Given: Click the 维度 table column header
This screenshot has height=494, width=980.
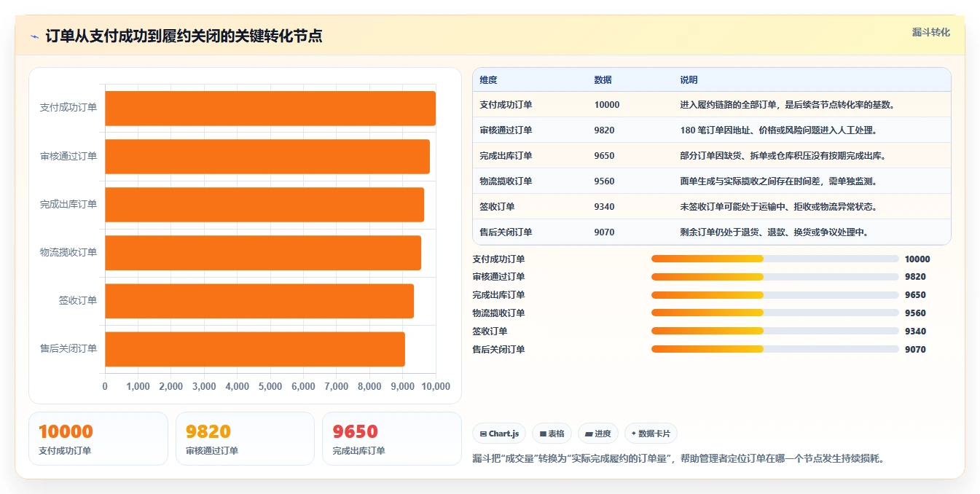Looking at the screenshot, I should click(x=489, y=79).
